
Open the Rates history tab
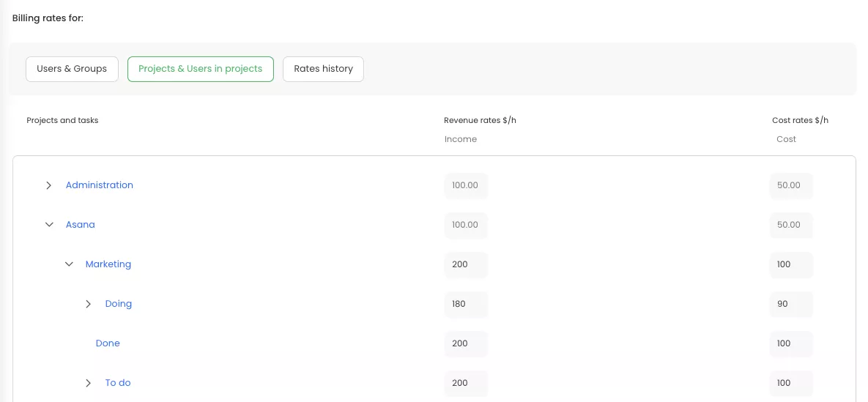[323, 69]
